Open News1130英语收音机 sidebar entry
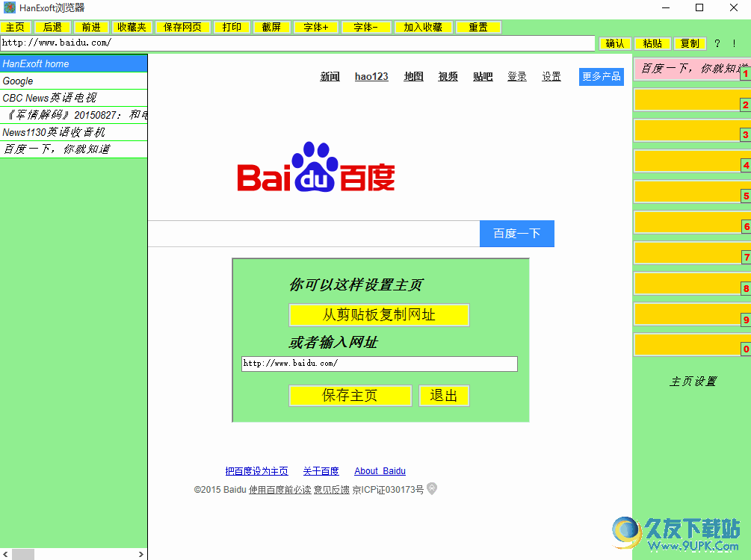This screenshot has height=560, width=751. 74,132
